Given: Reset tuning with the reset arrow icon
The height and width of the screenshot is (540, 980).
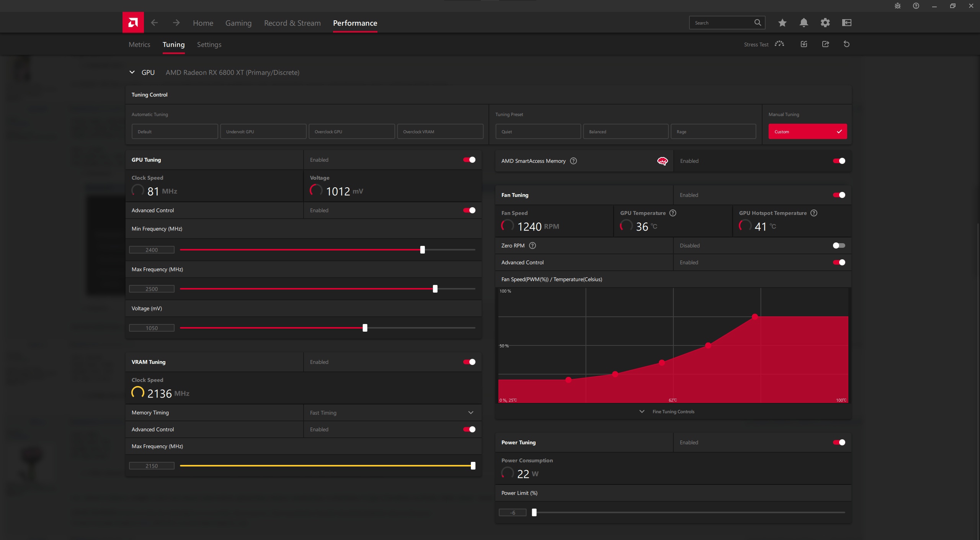Looking at the screenshot, I should [x=846, y=44].
